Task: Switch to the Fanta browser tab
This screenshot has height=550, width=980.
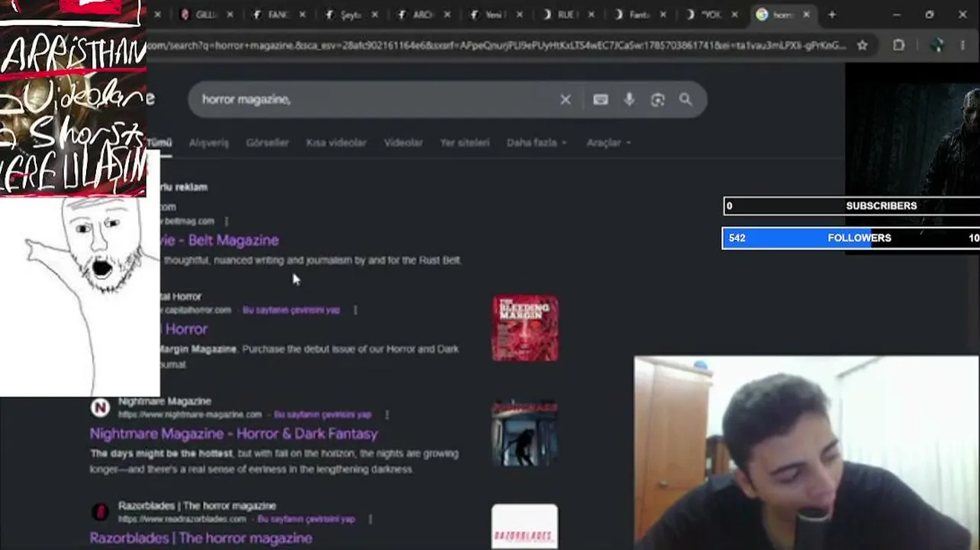Action: 637,15
